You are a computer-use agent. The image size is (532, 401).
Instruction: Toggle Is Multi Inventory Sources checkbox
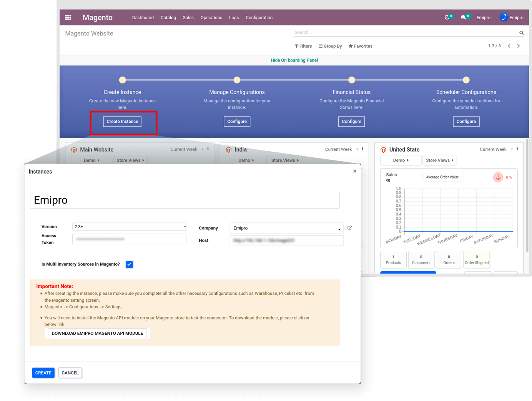pyautogui.click(x=129, y=264)
